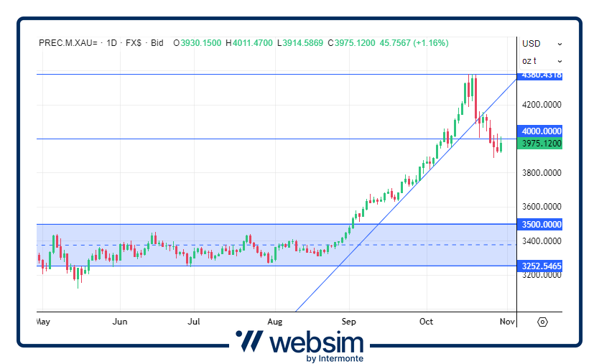Click the dashed midline inside rectangle
Screen dimensions: 599x364
431,245
